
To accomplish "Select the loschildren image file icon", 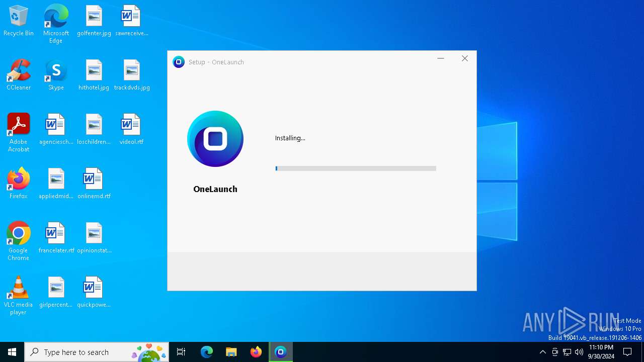I will tap(94, 130).
